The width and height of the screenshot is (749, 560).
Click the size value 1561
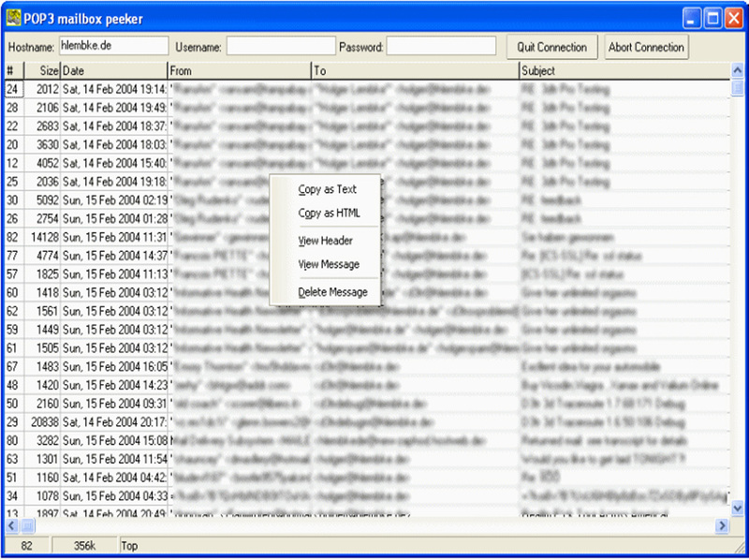pyautogui.click(x=48, y=311)
